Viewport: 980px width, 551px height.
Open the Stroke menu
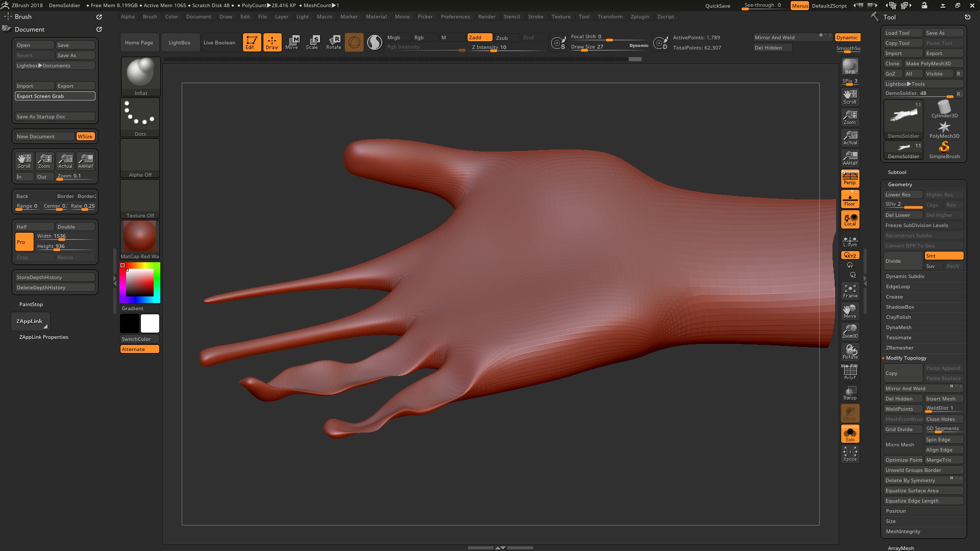tap(535, 17)
